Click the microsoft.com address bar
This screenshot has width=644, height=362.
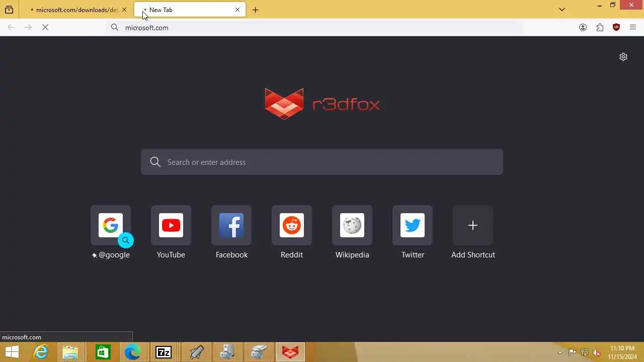pos(315,28)
